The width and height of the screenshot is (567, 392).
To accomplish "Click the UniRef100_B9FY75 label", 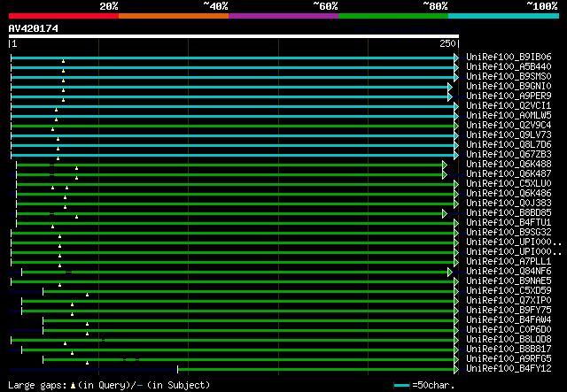I will click(509, 311).
